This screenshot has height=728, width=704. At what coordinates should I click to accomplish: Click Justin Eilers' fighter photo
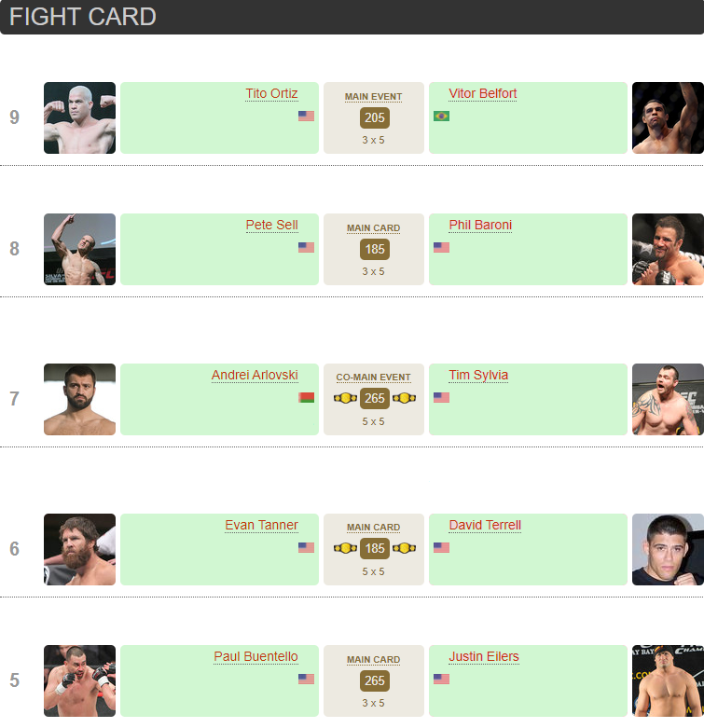668,680
